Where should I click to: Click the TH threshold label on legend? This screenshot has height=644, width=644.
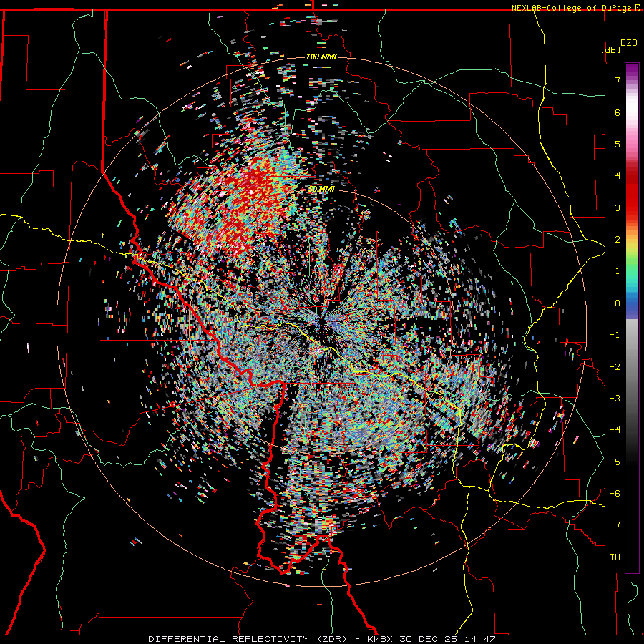tap(615, 557)
